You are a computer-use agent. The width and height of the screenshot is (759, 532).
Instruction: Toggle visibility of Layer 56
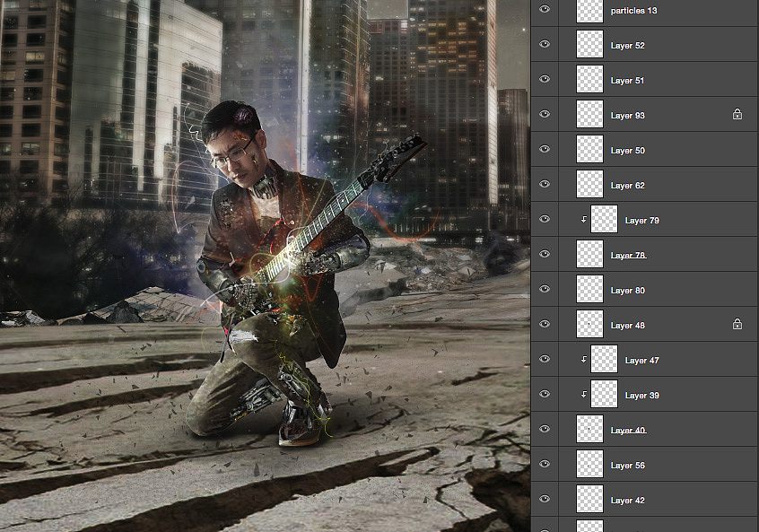545,464
